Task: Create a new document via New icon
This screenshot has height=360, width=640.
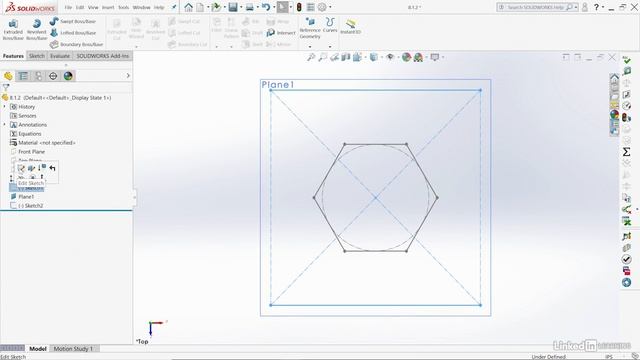Action: pos(200,7)
